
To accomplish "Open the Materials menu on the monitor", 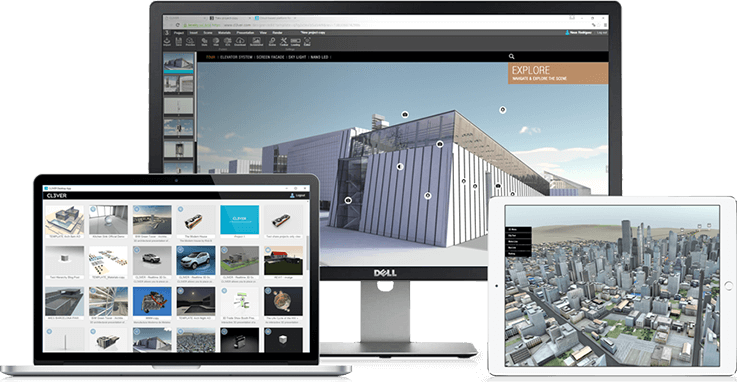I will pyautogui.click(x=224, y=33).
